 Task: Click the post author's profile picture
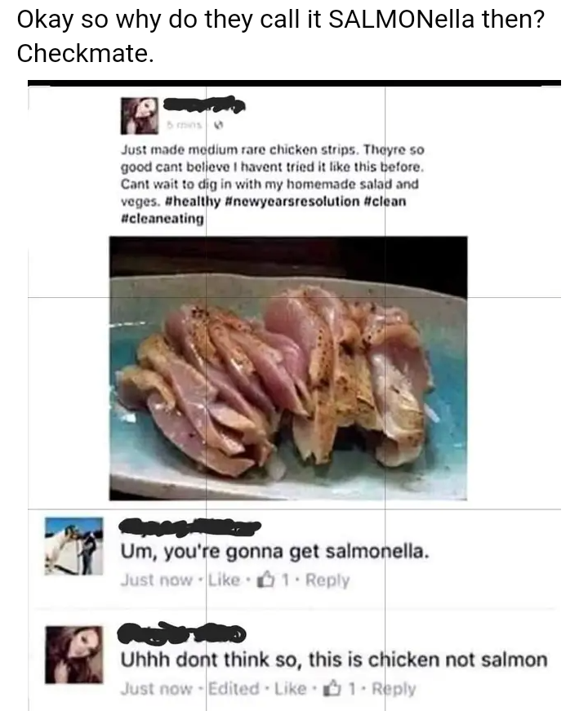(x=140, y=116)
